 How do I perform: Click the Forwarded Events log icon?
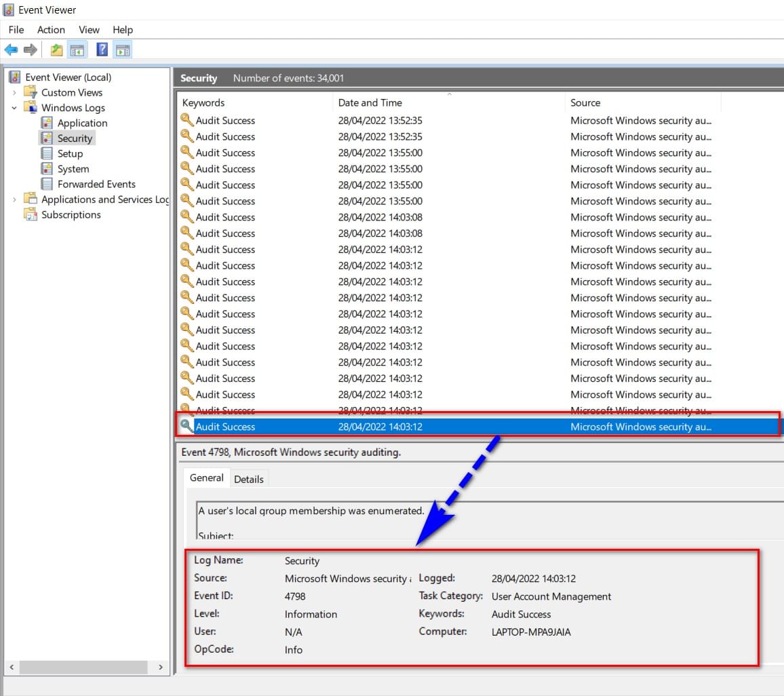click(x=47, y=184)
